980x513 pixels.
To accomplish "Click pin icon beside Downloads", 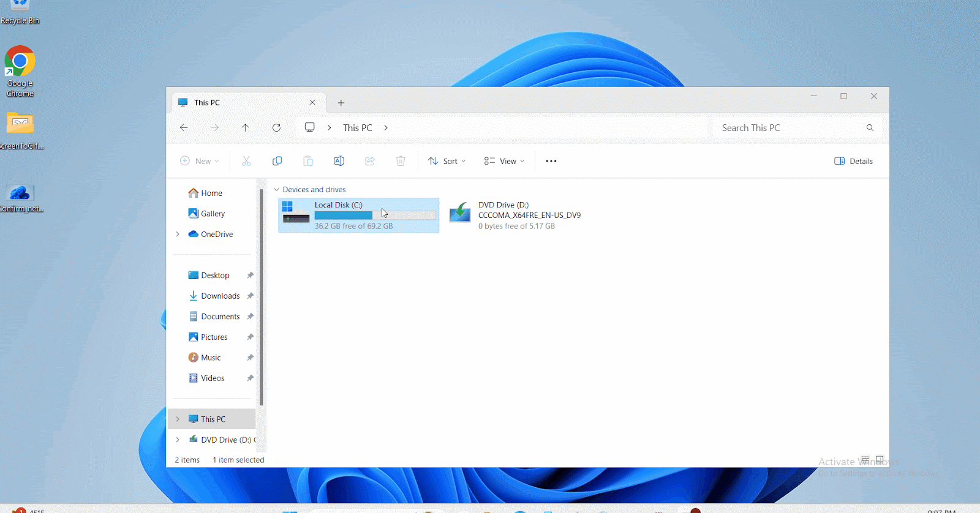I will pyautogui.click(x=250, y=296).
